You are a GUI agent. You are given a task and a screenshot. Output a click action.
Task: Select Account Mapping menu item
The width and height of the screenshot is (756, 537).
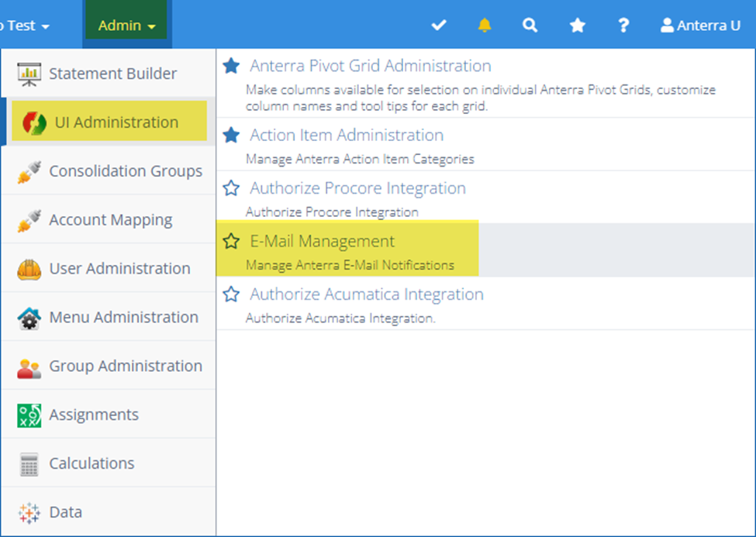point(109,220)
